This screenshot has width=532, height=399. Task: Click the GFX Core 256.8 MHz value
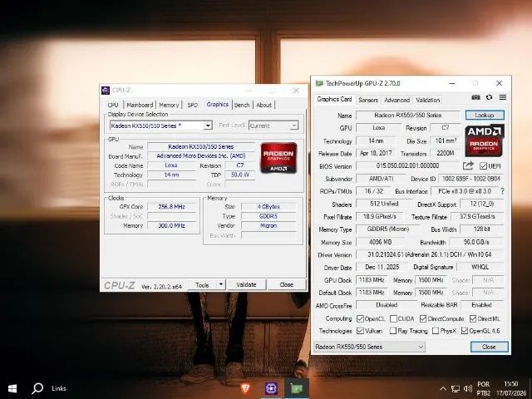pyautogui.click(x=172, y=207)
